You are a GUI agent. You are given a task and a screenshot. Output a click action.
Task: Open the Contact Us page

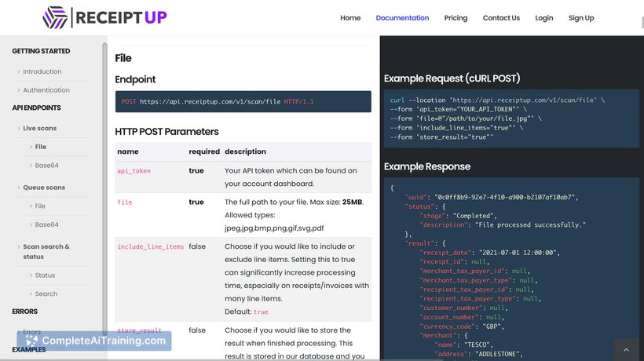pos(501,18)
